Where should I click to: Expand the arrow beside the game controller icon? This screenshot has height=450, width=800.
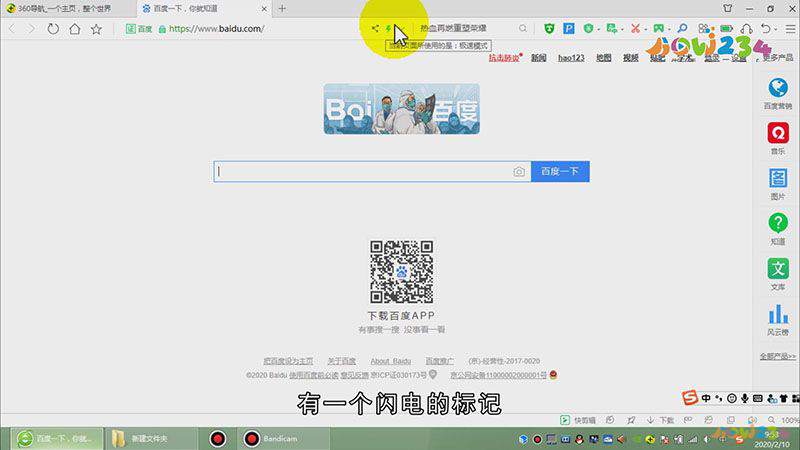[x=669, y=30]
